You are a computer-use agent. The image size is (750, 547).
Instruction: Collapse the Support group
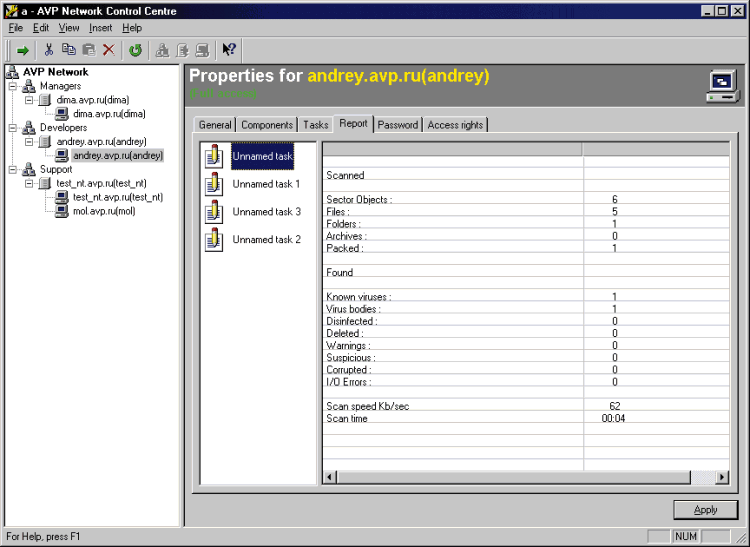coord(13,169)
